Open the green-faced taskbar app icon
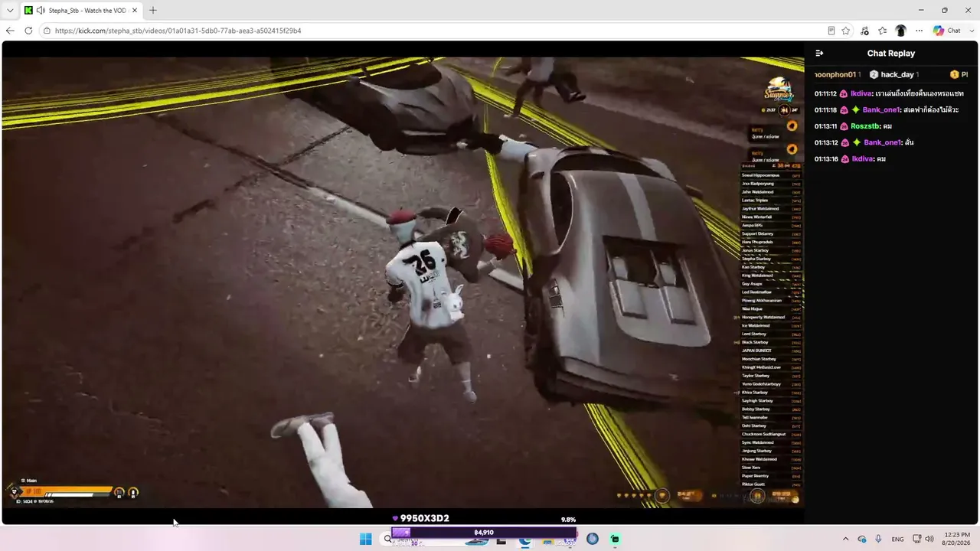 (615, 539)
